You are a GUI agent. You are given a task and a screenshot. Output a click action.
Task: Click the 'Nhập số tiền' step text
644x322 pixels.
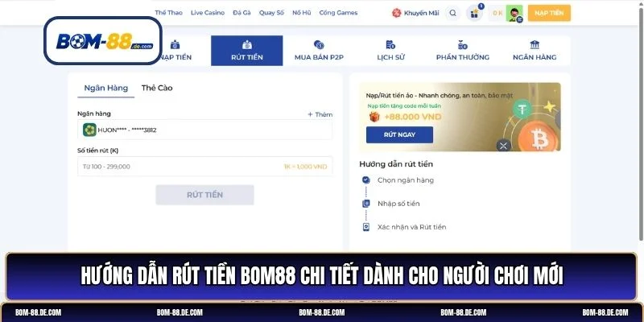click(x=398, y=204)
